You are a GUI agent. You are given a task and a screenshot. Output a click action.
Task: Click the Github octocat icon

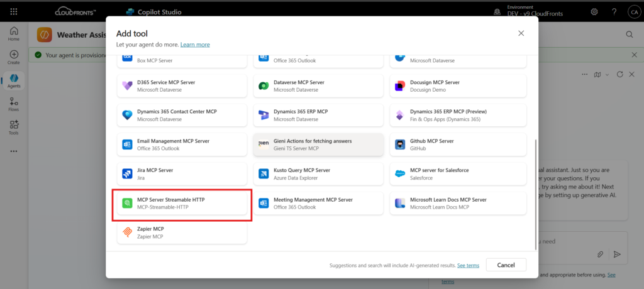[400, 144]
